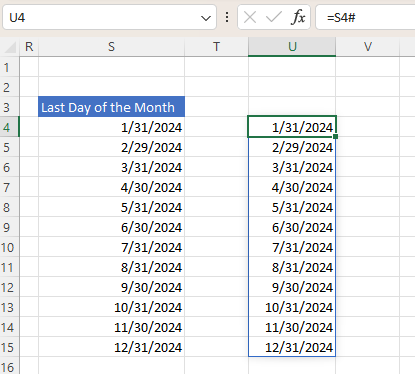This screenshot has width=415, height=374.
Task: Click the Name Box showing U4
Action: 109,17
